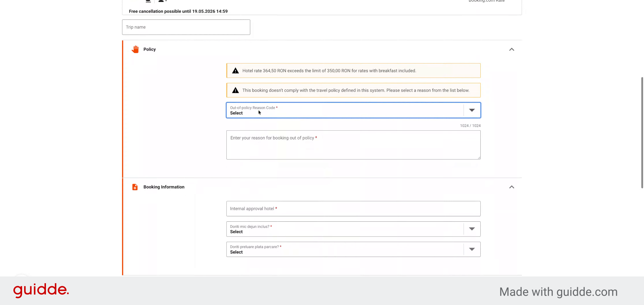Open the Doriti preluare plata parcare dropdown
The width and height of the screenshot is (644, 305).
[353, 249]
